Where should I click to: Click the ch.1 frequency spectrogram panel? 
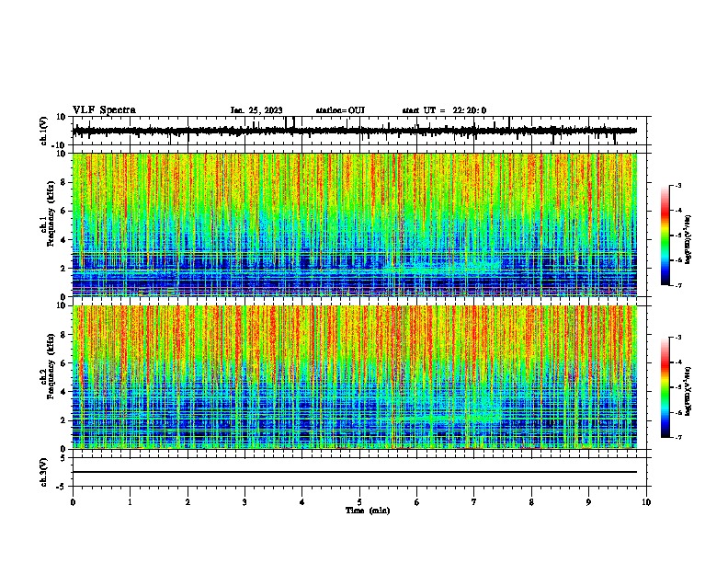pyautogui.click(x=355, y=224)
